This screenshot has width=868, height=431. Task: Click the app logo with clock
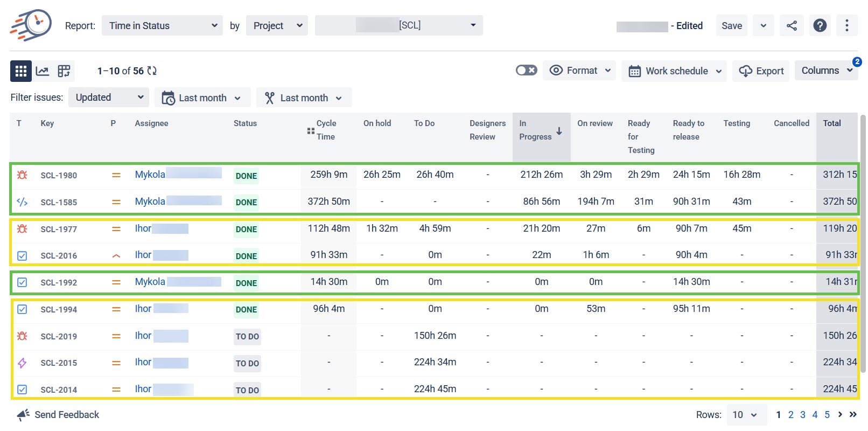pos(31,25)
